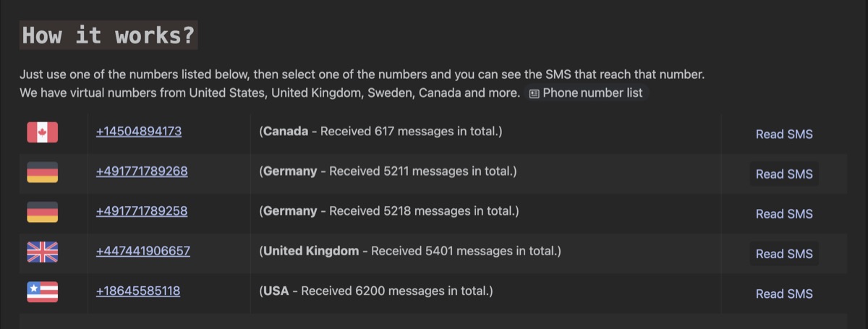The height and width of the screenshot is (329, 868).
Task: Click the How it works? heading
Action: pos(109,35)
